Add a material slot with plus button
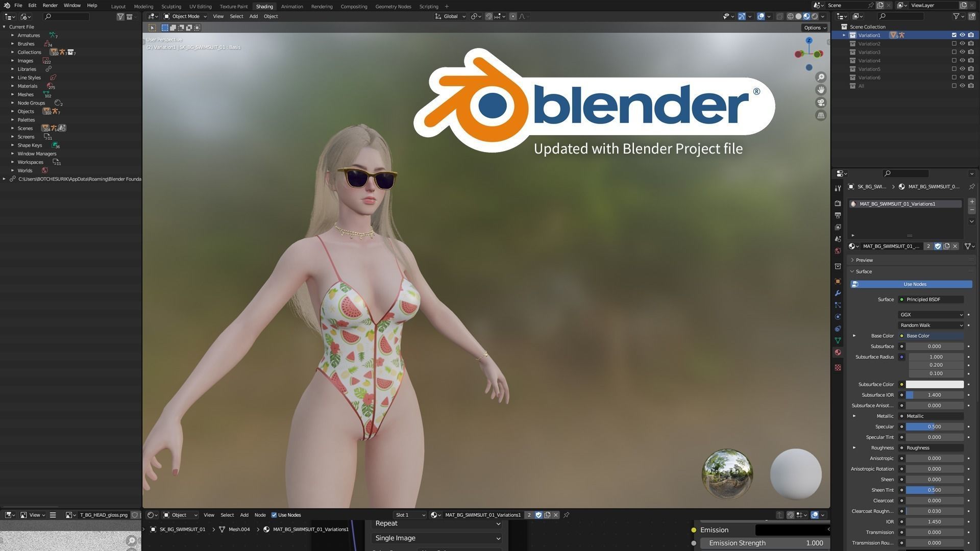 (x=972, y=202)
